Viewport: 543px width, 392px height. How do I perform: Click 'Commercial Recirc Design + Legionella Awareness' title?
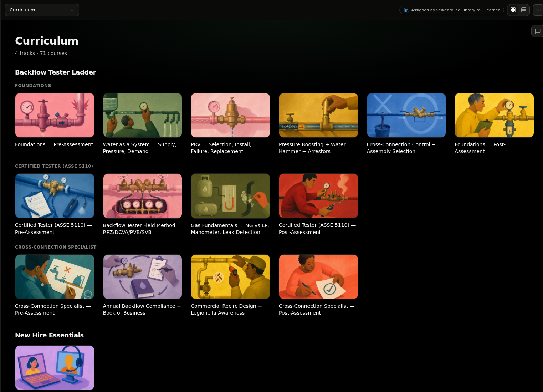tap(226, 309)
